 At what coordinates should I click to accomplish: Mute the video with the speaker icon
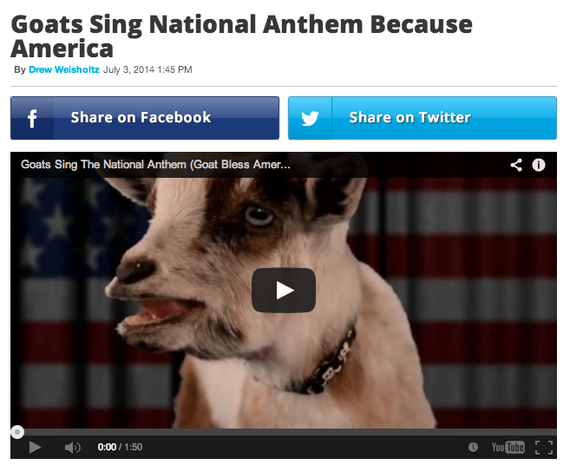click(x=73, y=448)
